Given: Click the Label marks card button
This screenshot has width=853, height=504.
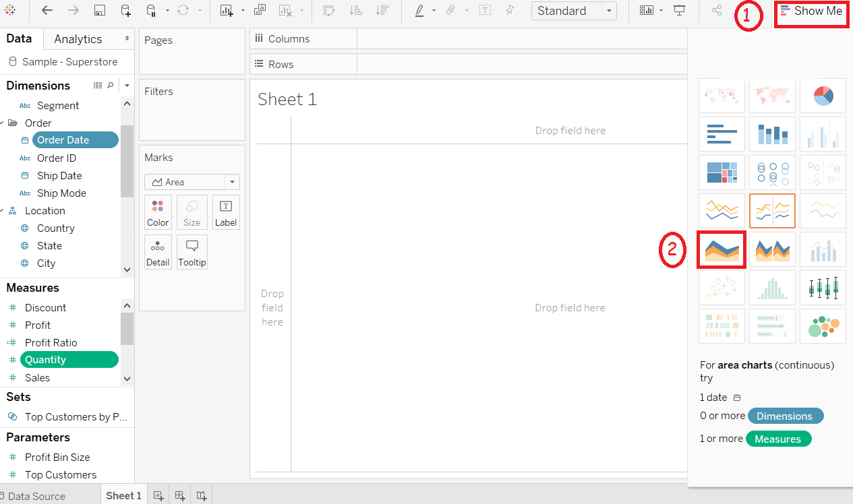Looking at the screenshot, I should click(226, 212).
